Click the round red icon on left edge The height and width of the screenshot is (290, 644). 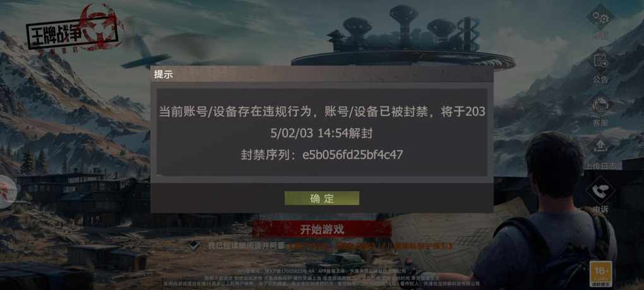pyautogui.click(x=7, y=192)
